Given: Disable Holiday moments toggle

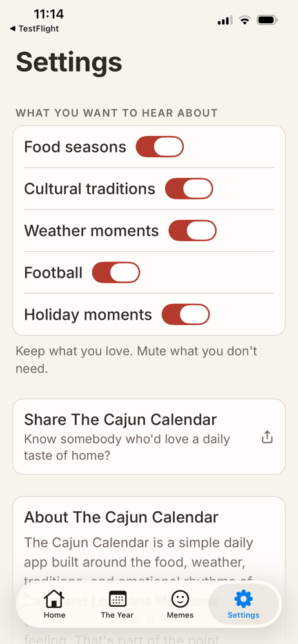Looking at the screenshot, I should (x=186, y=315).
